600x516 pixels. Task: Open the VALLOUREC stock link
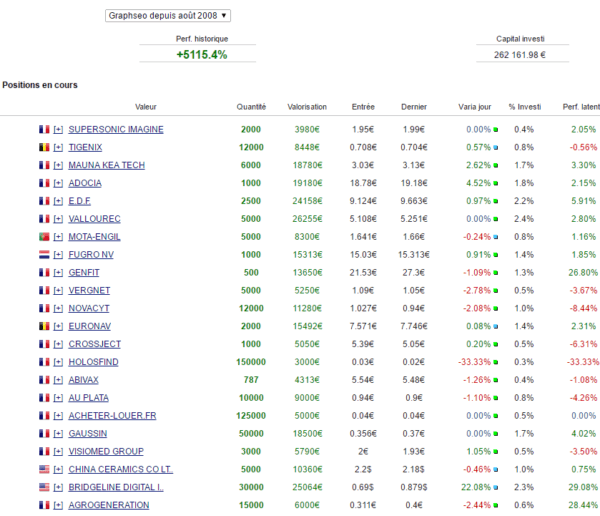[x=94, y=219]
